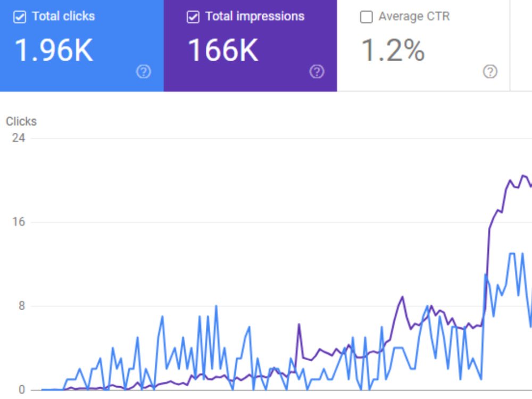Image resolution: width=532 pixels, height=399 pixels.
Task: Enable the Average CTR checkbox
Action: (x=366, y=17)
